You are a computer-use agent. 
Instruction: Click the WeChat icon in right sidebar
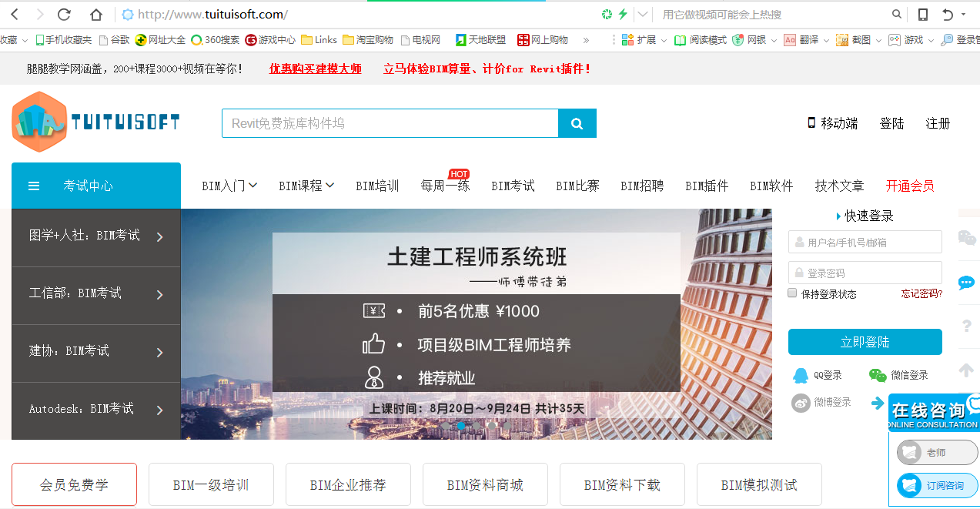(967, 238)
